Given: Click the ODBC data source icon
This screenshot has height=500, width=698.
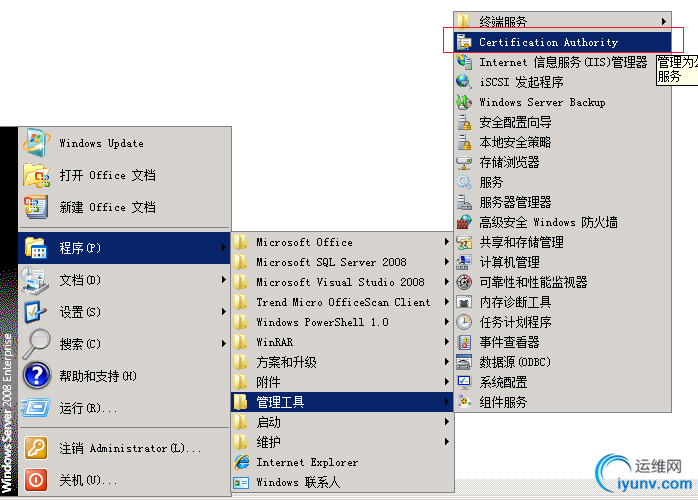Looking at the screenshot, I should click(x=464, y=362).
